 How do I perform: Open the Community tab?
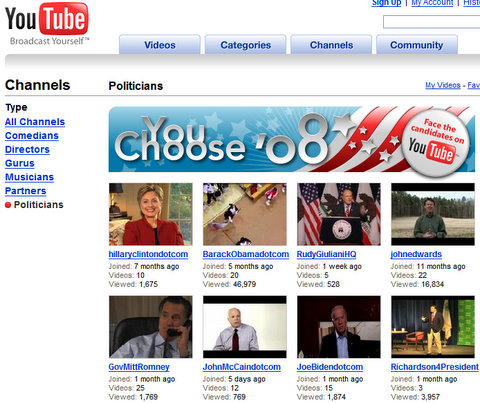[417, 45]
